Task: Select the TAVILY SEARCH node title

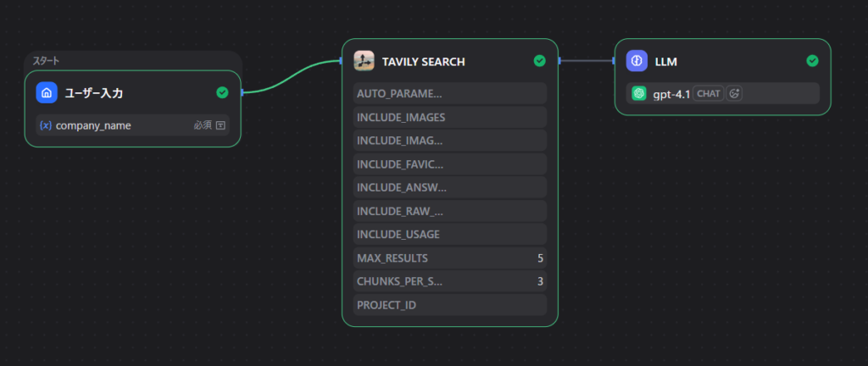Action: click(x=423, y=62)
